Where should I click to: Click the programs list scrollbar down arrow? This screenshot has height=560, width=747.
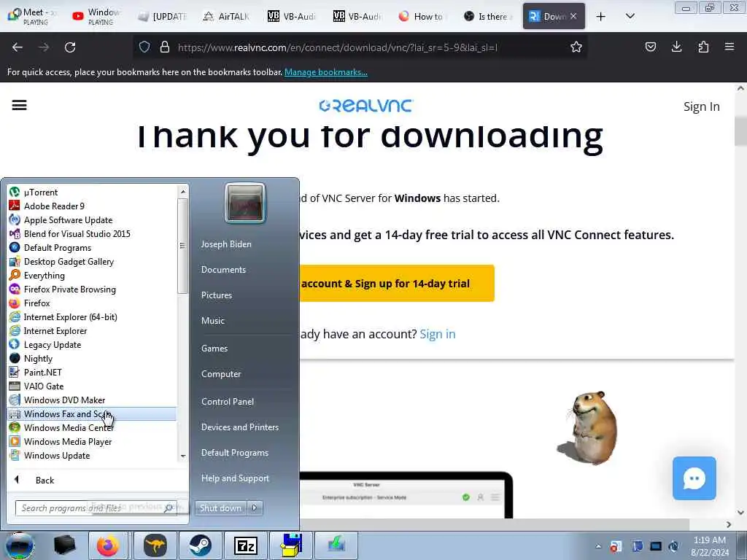pyautogui.click(x=182, y=456)
